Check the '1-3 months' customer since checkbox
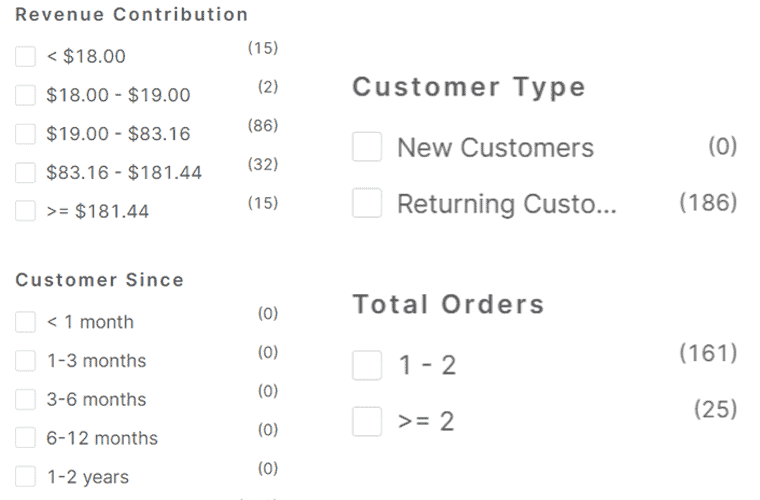760x500 pixels. point(26,361)
